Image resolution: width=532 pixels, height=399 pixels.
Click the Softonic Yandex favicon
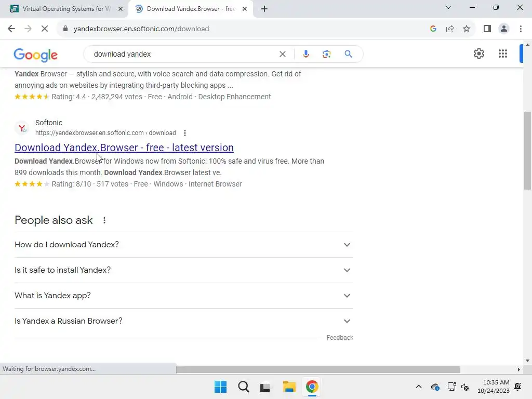[22, 128]
